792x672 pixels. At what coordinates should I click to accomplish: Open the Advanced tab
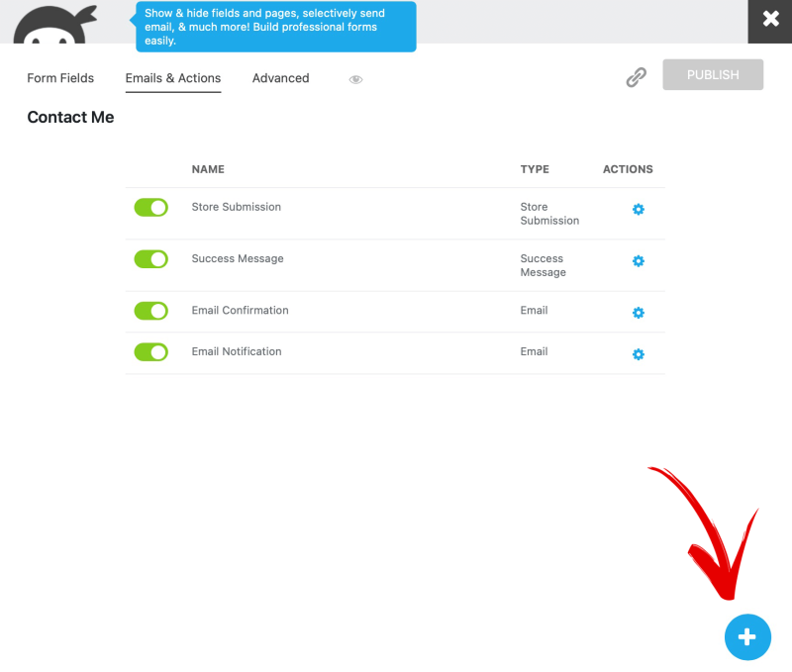point(280,78)
